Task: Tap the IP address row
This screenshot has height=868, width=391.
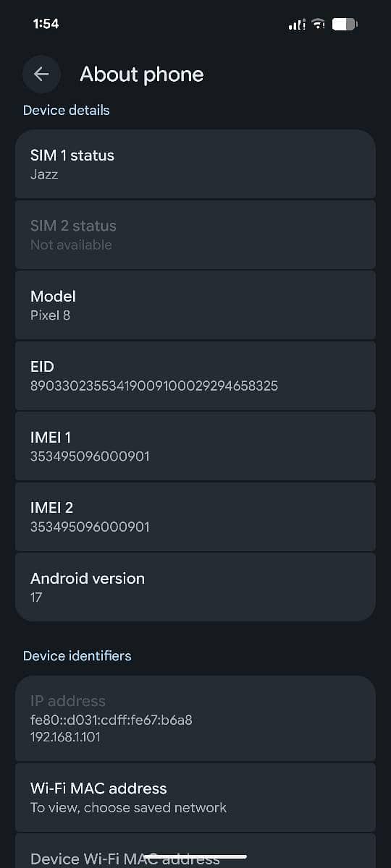Action: 195,718
